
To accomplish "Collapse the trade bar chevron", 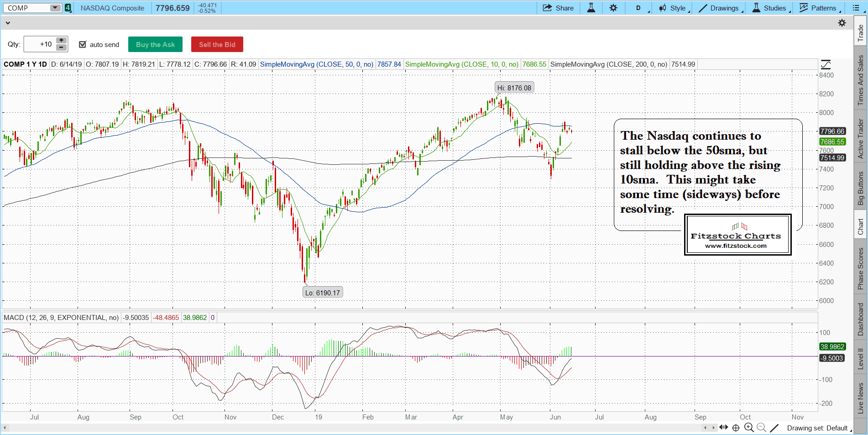I will 8,23.
